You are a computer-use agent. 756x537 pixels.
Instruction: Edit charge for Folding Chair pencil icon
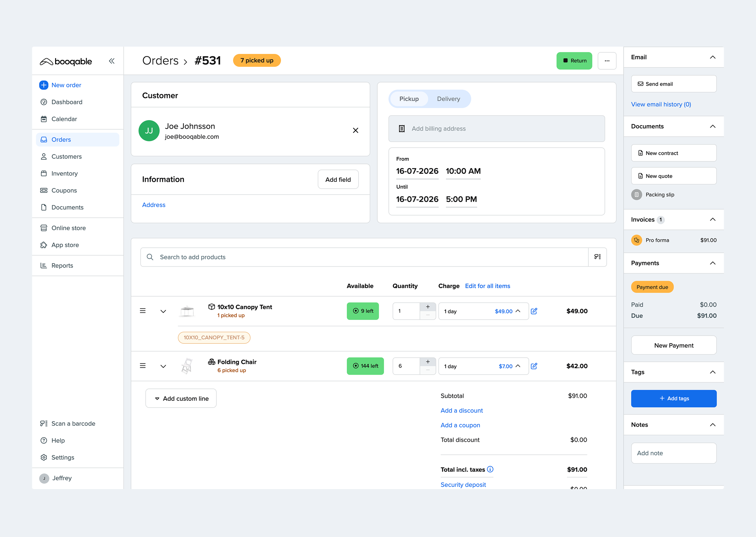[x=534, y=366]
